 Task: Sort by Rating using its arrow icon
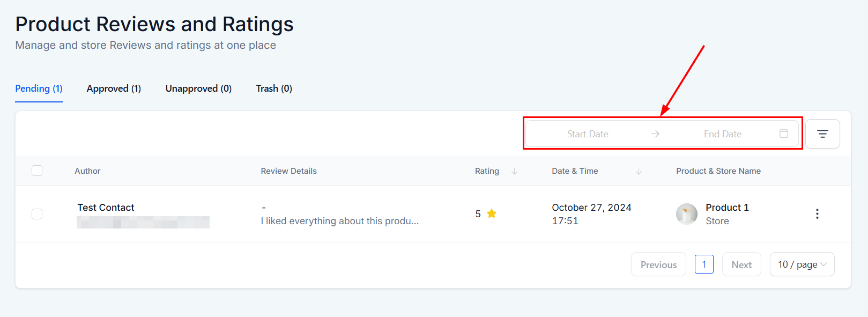tap(514, 171)
